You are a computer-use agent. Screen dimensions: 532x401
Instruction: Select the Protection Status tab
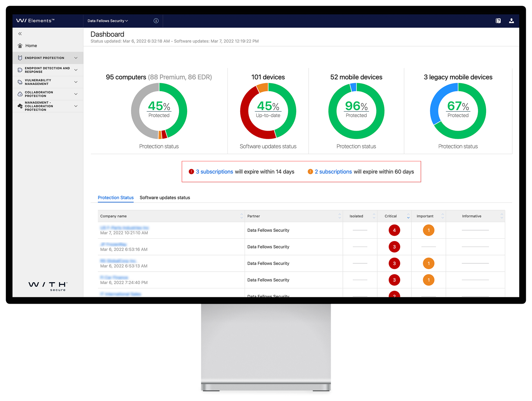point(116,198)
